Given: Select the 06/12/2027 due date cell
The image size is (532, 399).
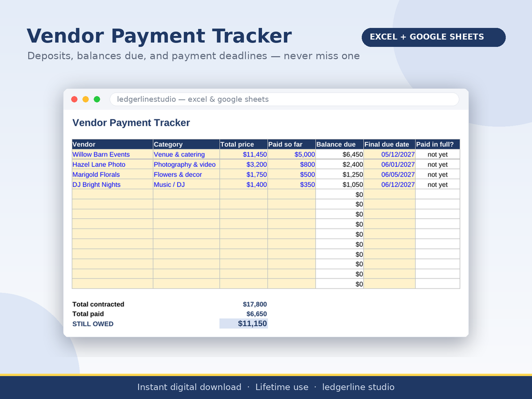Looking at the screenshot, I should [x=389, y=184].
